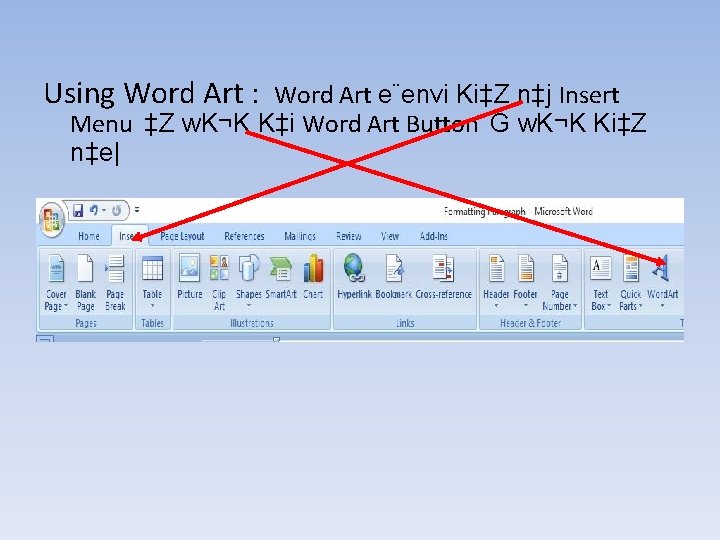Redo with the repeat icon
Screen dimensions: 720x540
[x=117, y=210]
